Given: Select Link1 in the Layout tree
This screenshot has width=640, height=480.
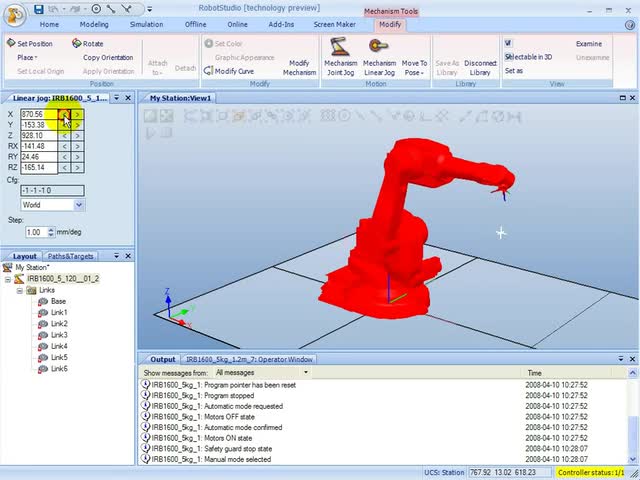Looking at the screenshot, I should (53, 313).
